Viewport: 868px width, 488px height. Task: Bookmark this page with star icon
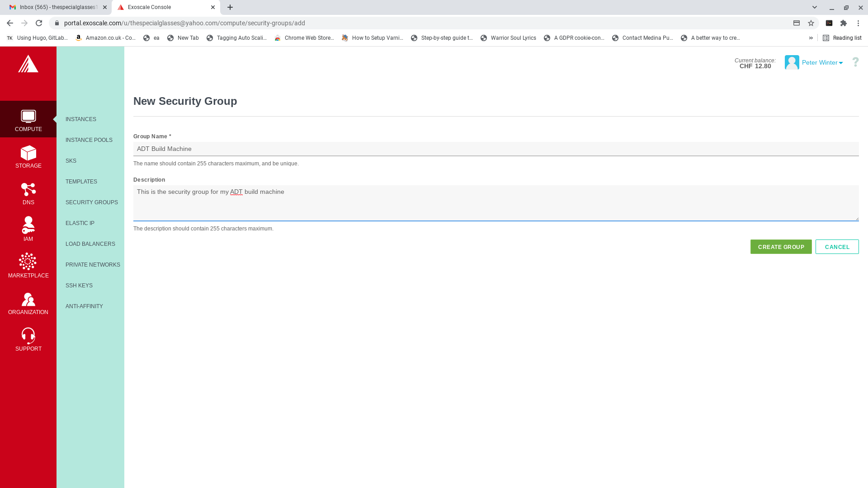(811, 23)
